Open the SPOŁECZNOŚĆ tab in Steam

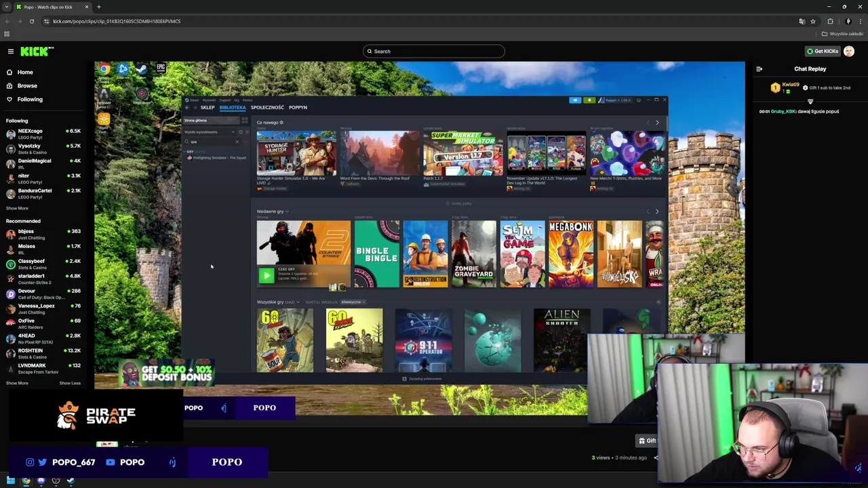(x=267, y=107)
